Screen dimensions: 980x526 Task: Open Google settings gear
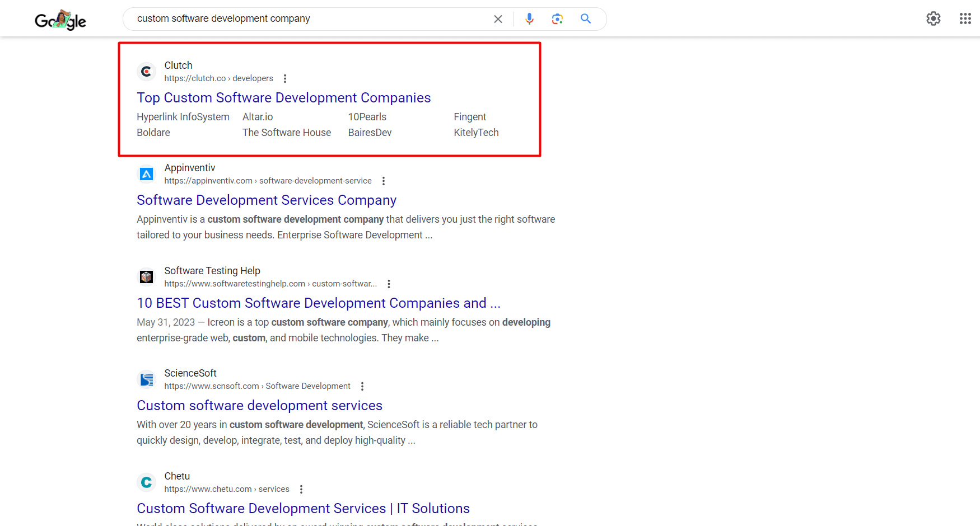(934, 18)
